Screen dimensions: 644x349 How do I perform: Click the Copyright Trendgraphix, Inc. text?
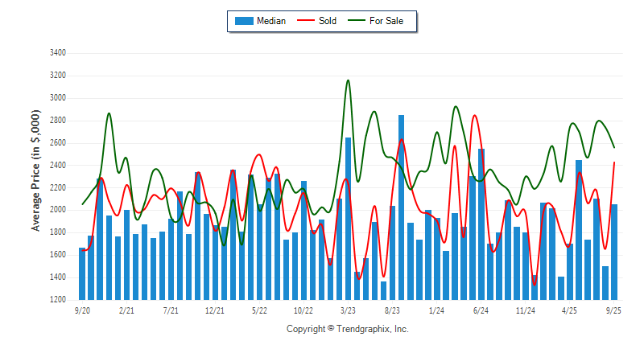(348, 329)
